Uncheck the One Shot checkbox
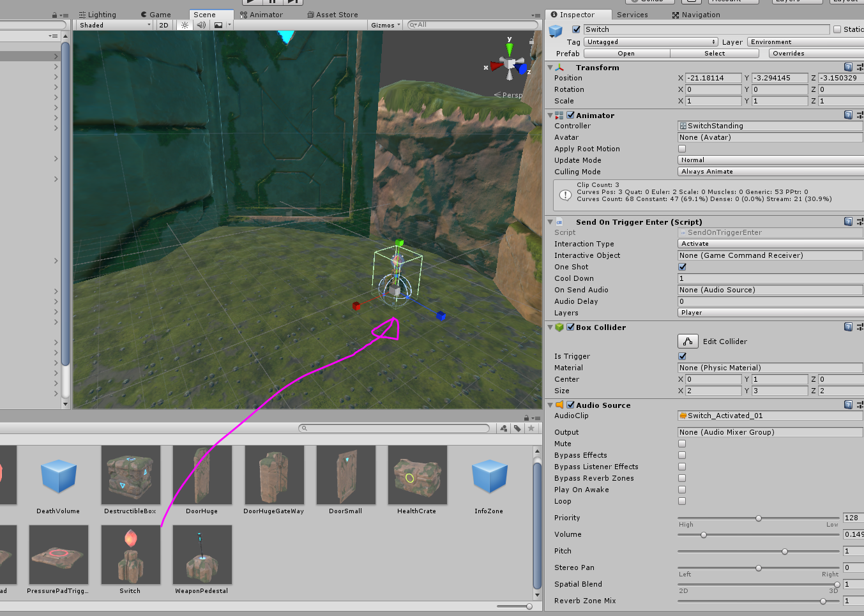 pos(682,267)
